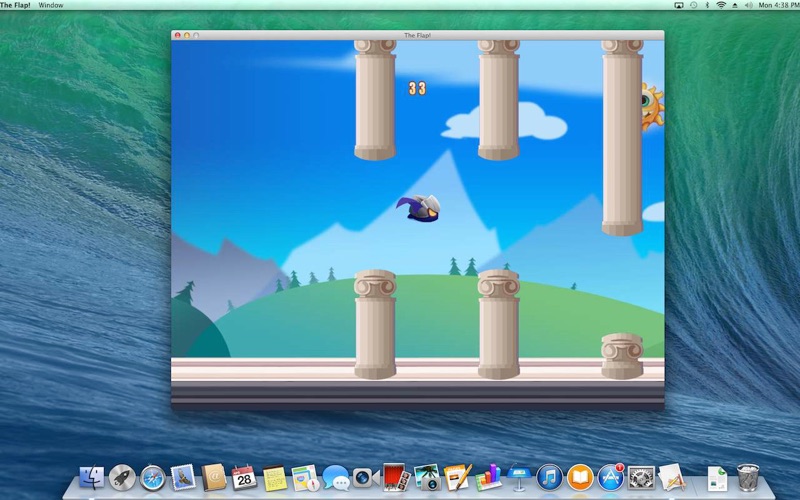Screen dimensions: 800x500
Task: Open the Wi-Fi status menu
Action: pyautogui.click(x=721, y=5)
